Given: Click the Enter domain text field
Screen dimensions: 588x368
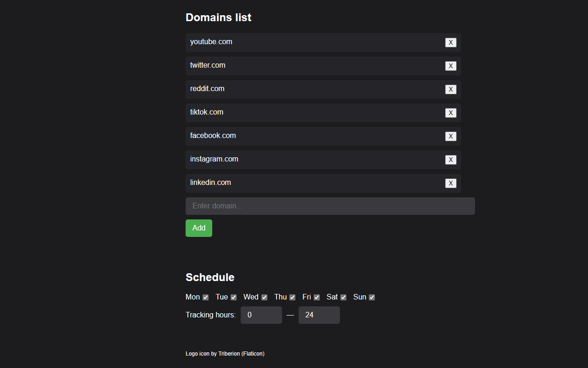Looking at the screenshot, I should click(330, 206).
